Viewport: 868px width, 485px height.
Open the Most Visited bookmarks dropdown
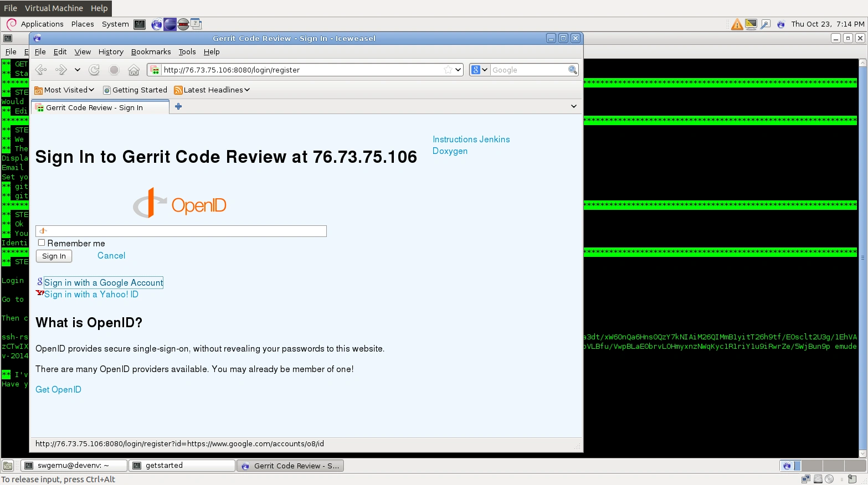click(x=64, y=90)
